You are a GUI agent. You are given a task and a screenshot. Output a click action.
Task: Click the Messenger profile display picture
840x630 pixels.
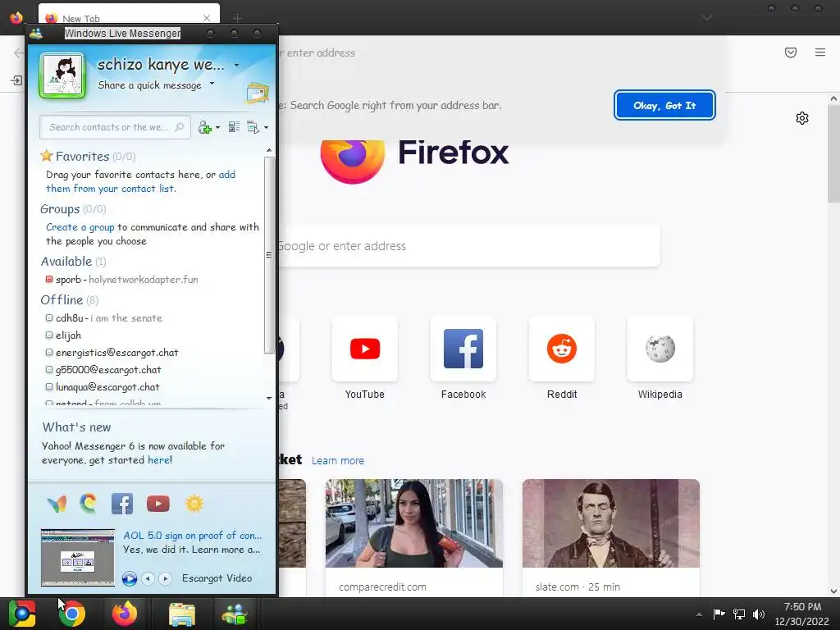[x=62, y=75]
